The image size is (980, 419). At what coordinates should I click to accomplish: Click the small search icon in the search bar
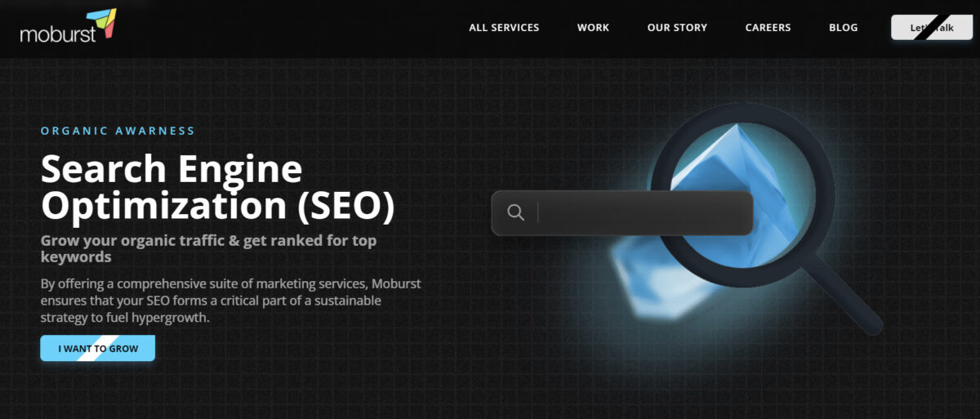point(515,212)
